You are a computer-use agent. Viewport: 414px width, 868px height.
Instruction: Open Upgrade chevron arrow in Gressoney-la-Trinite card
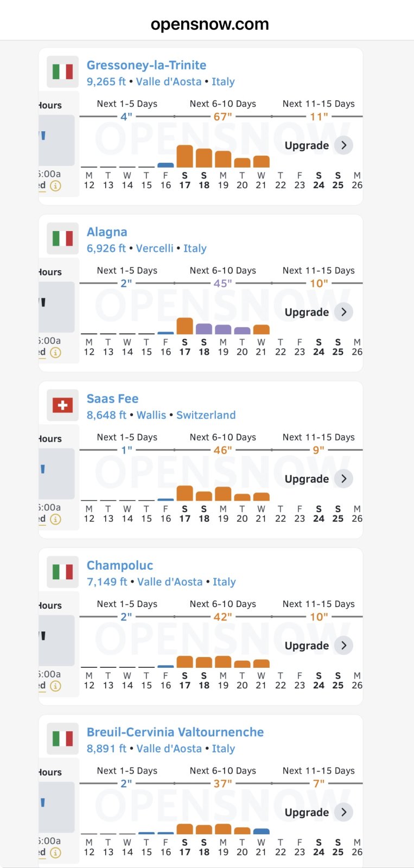tap(343, 145)
